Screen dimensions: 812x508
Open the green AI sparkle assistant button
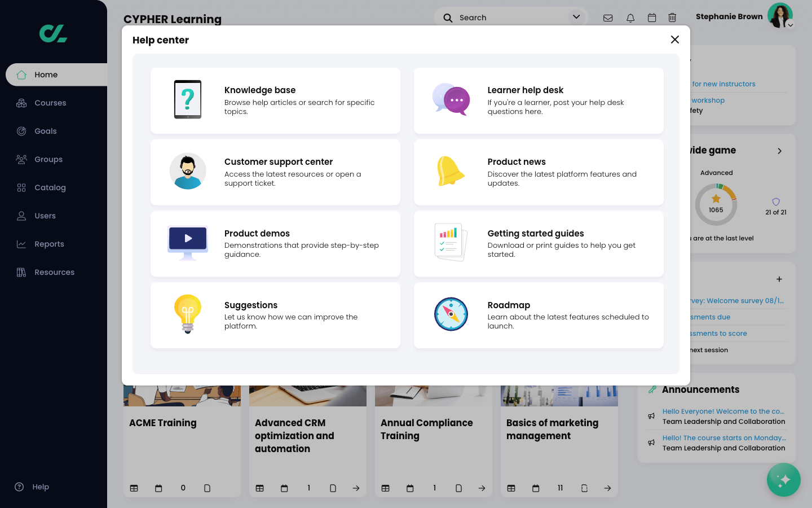(x=783, y=480)
